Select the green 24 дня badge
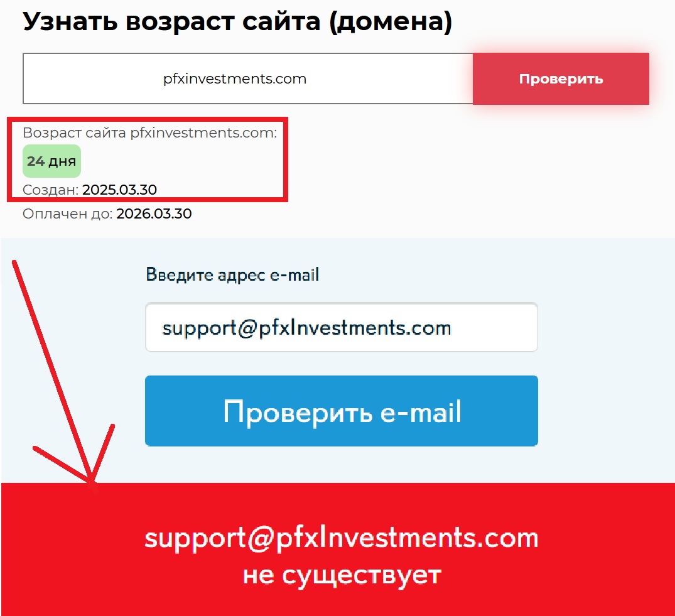Image resolution: width=675 pixels, height=616 pixels. tap(51, 161)
